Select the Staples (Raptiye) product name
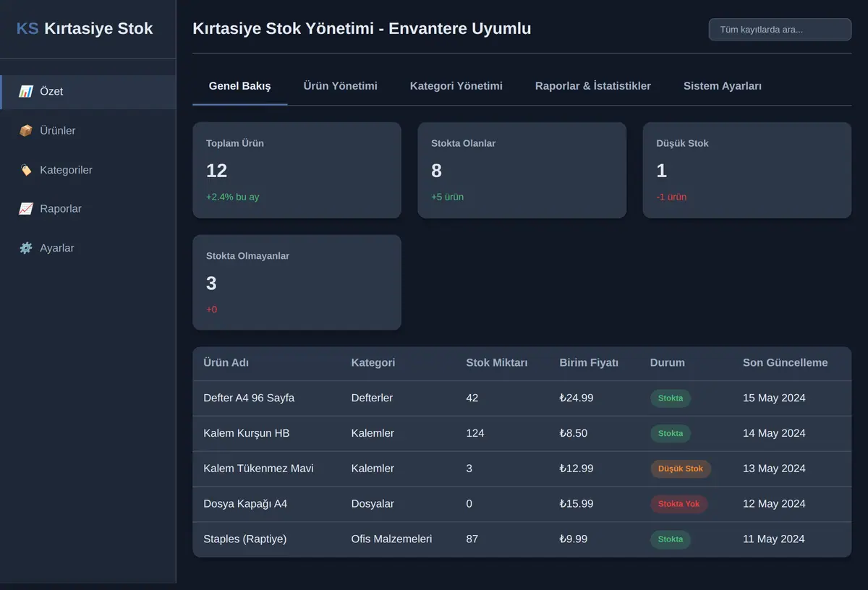The height and width of the screenshot is (590, 868). coord(245,539)
